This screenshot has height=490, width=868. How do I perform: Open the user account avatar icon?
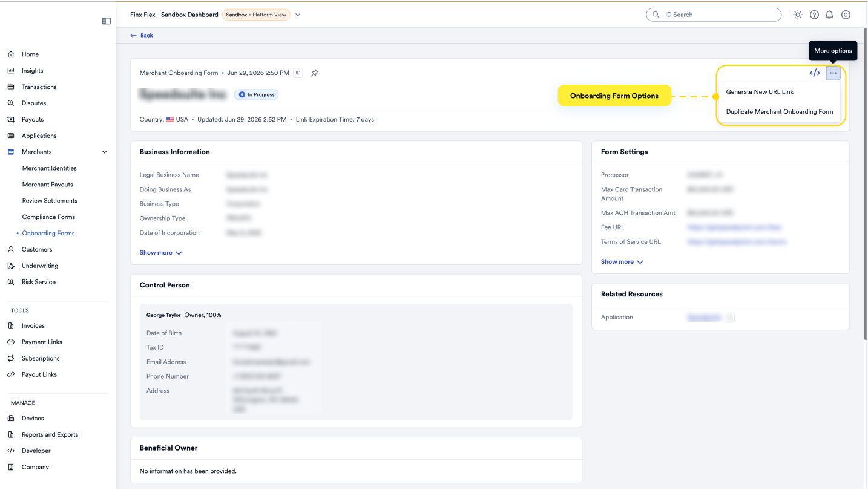click(x=846, y=15)
